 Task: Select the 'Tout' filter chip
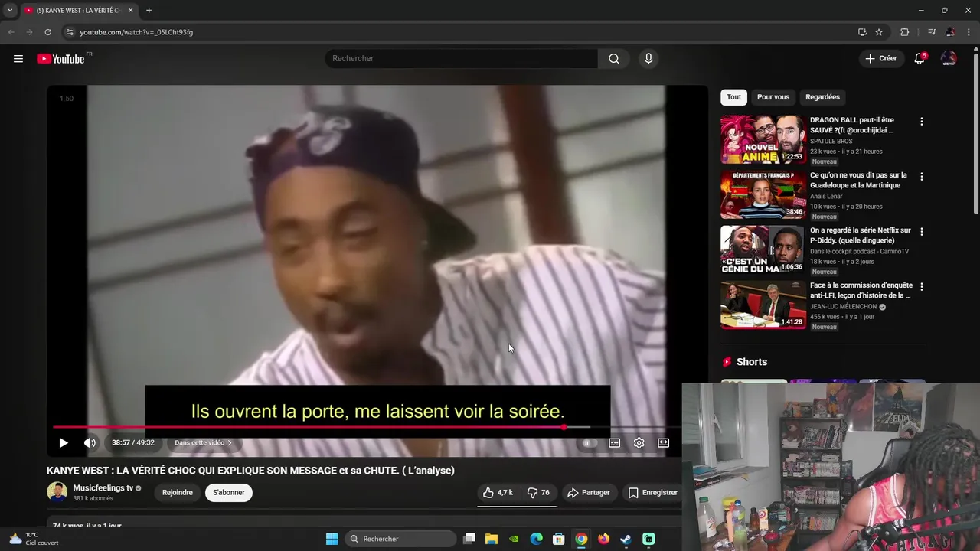click(x=733, y=97)
